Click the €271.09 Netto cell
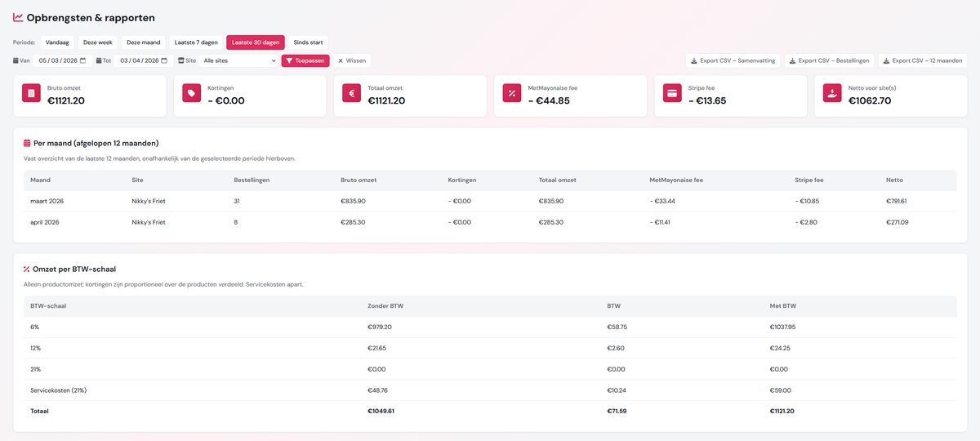This screenshot has width=980, height=441. click(898, 222)
